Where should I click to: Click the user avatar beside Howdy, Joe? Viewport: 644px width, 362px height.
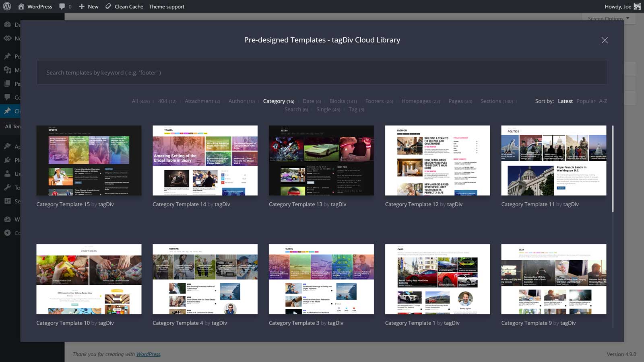click(637, 6)
